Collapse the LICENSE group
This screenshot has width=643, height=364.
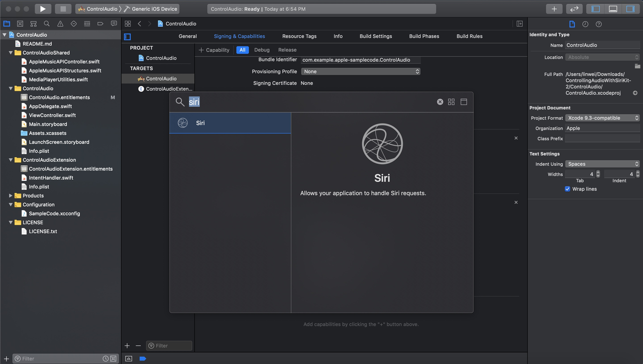pos(11,222)
